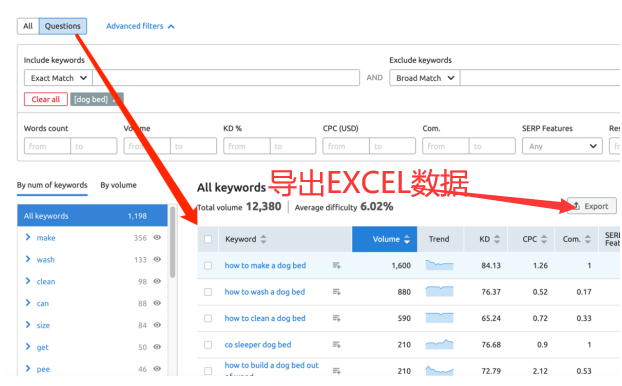
Task: Open the Broad Match dropdown
Action: pos(425,78)
